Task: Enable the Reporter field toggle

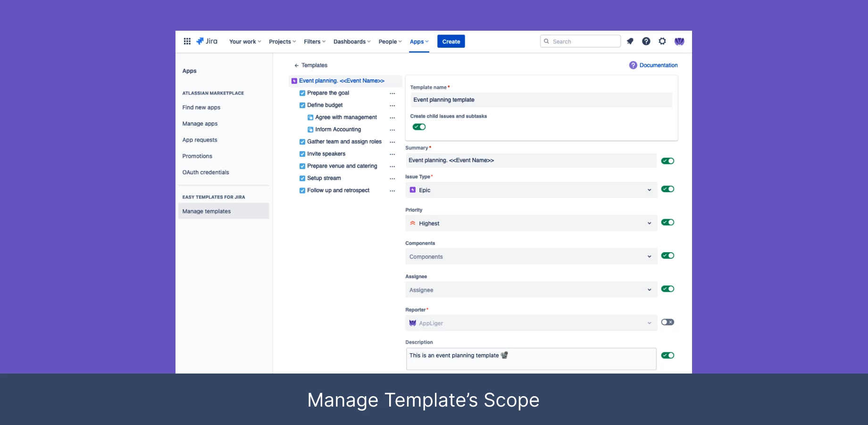Action: point(668,323)
